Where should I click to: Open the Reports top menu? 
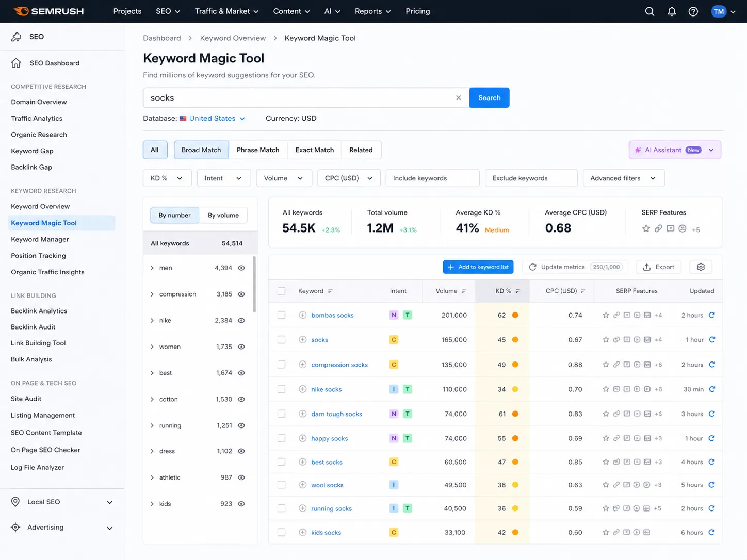372,11
